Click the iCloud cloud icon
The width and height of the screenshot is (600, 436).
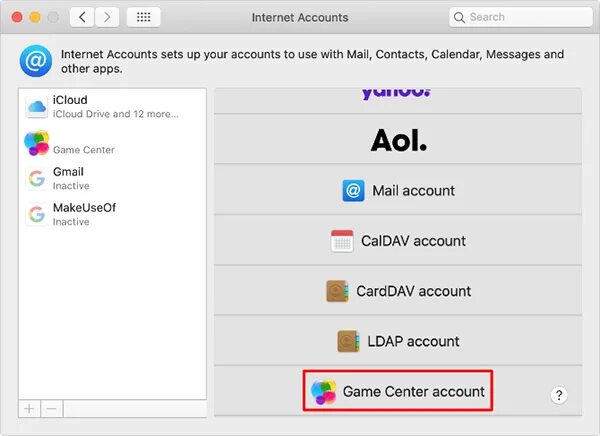click(x=37, y=107)
